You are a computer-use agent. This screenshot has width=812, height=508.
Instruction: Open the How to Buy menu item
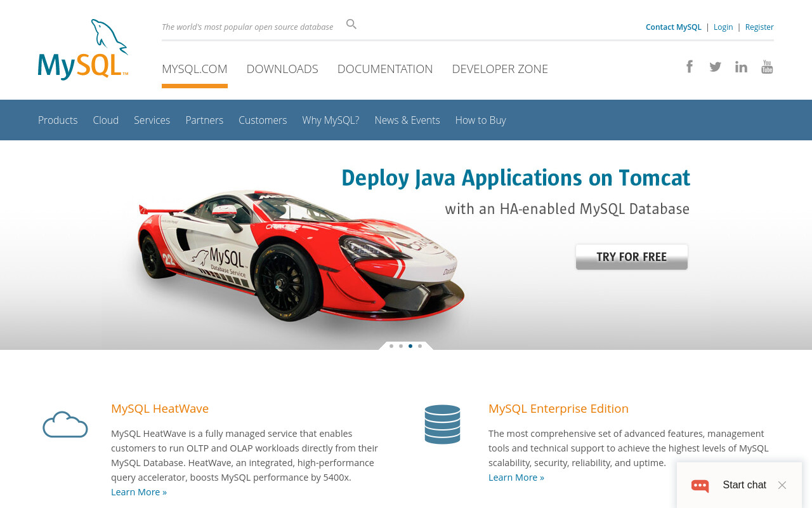click(x=481, y=120)
